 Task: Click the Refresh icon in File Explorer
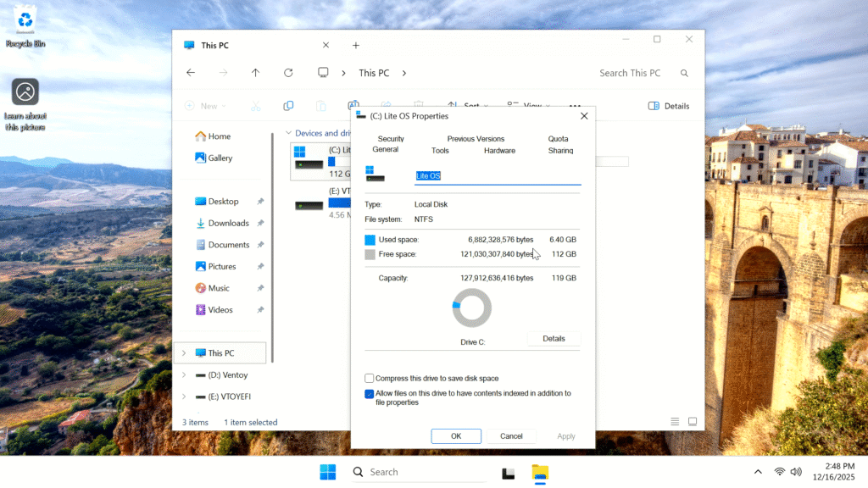[288, 73]
